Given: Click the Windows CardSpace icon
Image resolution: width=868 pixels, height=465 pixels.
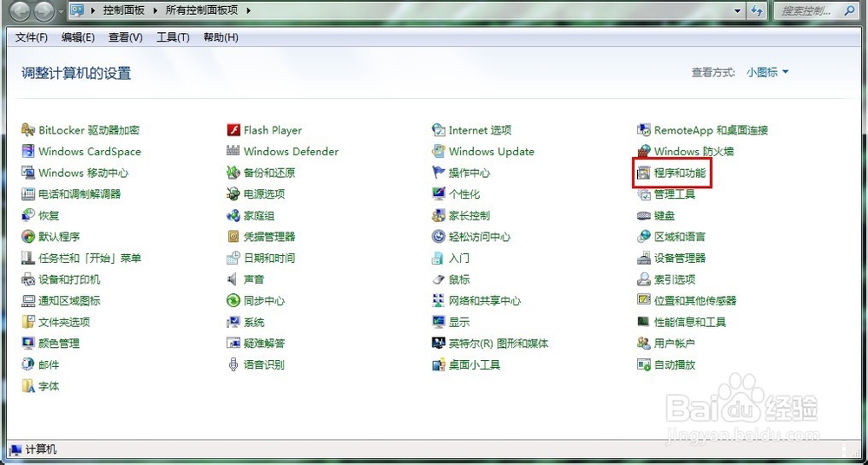Looking at the screenshot, I should (29, 151).
